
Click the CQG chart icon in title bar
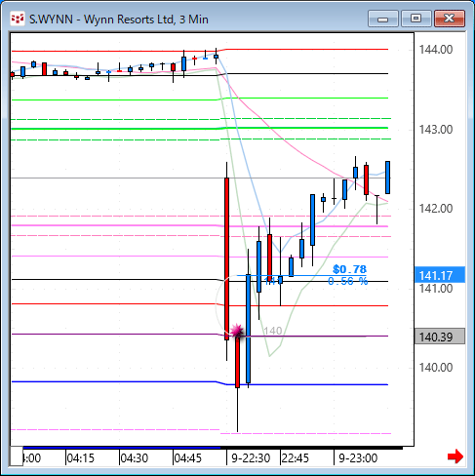click(18, 19)
